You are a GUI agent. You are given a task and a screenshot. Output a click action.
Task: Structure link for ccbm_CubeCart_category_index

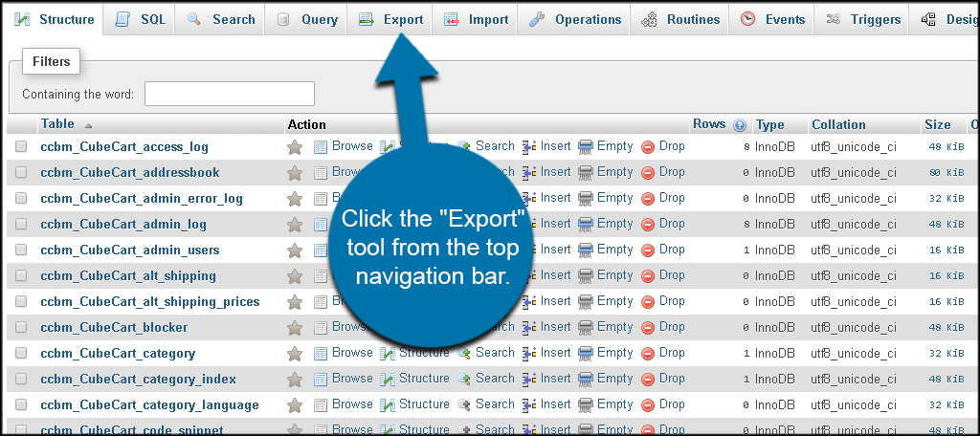tap(424, 379)
